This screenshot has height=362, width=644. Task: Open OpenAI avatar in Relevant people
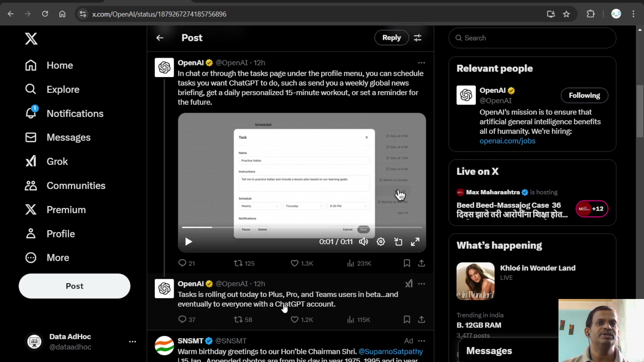pyautogui.click(x=466, y=95)
